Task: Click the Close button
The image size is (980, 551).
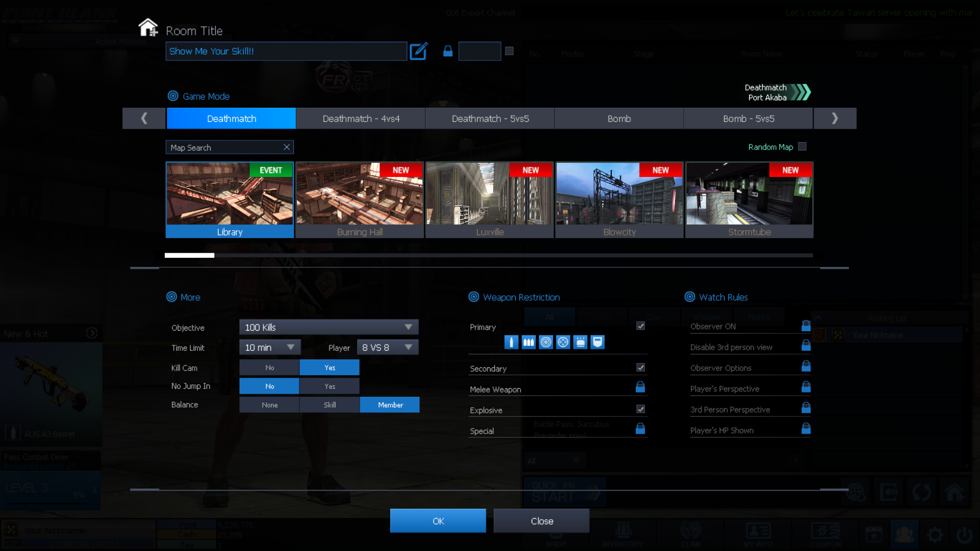Action: tap(541, 521)
